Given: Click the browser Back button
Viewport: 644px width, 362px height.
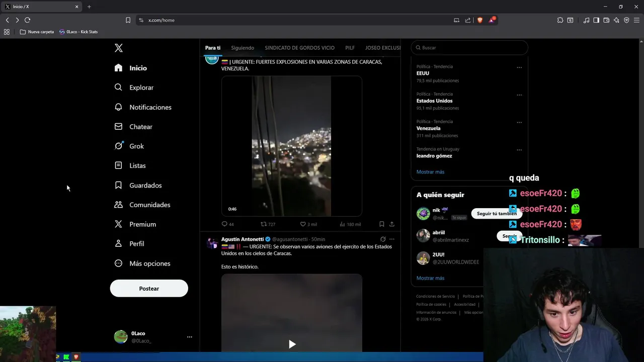Looking at the screenshot, I should [x=7, y=20].
